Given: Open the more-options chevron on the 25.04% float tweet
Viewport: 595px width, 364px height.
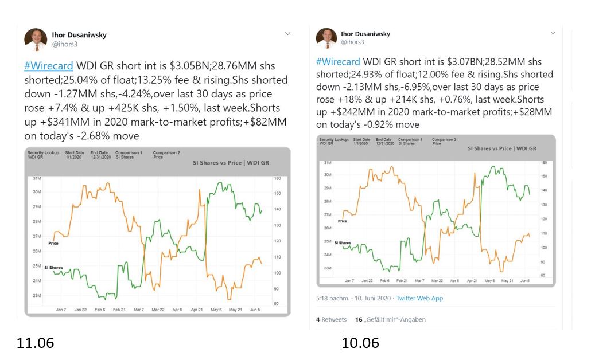Looking at the screenshot, I should 287,34.
